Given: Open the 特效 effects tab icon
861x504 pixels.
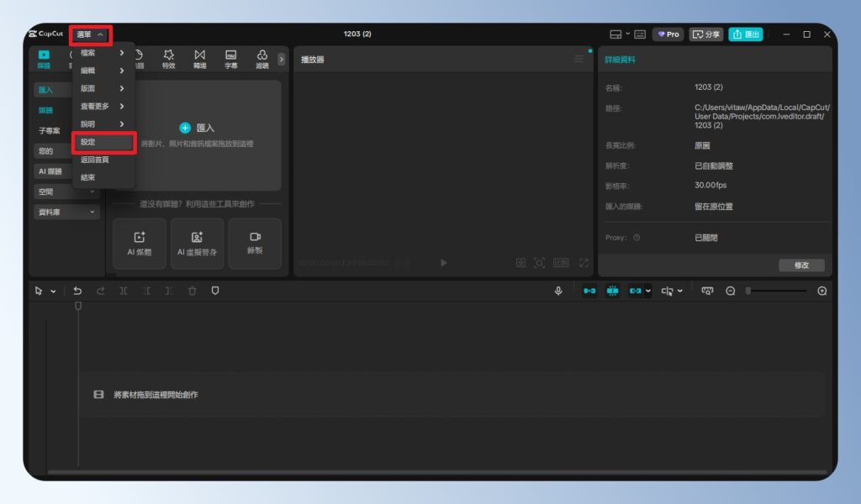Looking at the screenshot, I should click(x=169, y=59).
